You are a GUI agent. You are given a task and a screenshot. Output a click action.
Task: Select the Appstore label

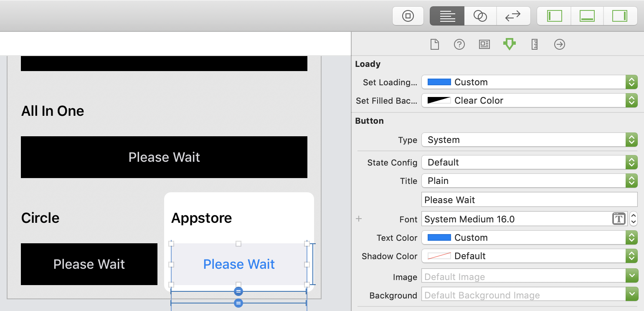[202, 218]
